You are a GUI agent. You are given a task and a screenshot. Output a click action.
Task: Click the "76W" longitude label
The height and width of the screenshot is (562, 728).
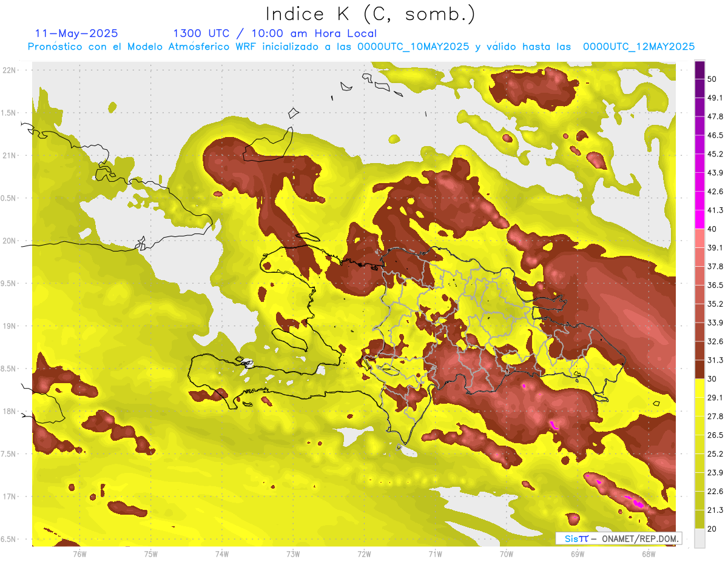(79, 554)
